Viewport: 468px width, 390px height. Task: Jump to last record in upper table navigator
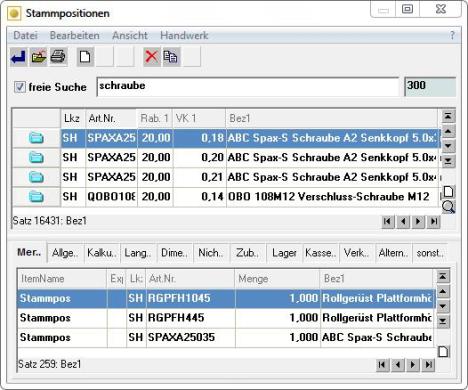pyautogui.click(x=434, y=221)
